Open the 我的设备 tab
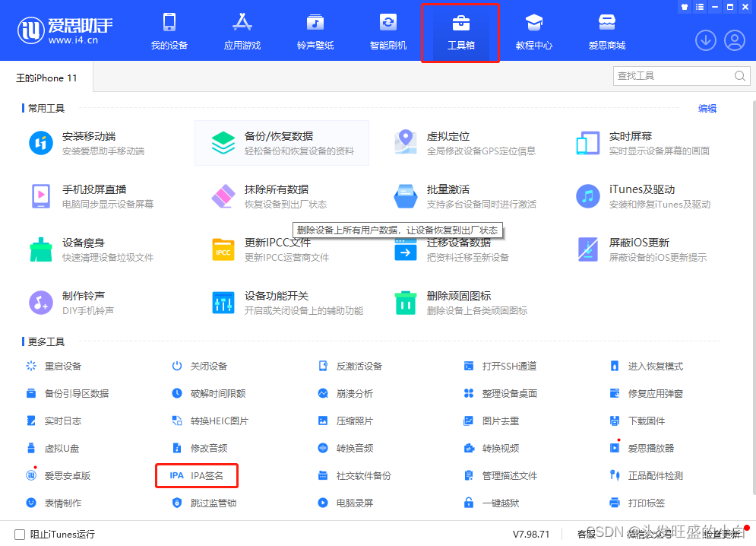Viewport: 756px width, 546px height. coord(169,32)
